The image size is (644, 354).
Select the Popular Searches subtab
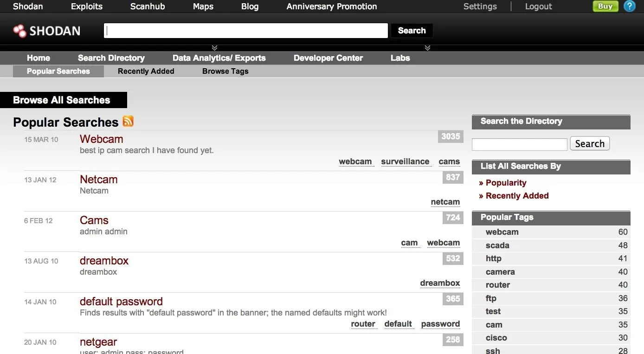coord(58,71)
